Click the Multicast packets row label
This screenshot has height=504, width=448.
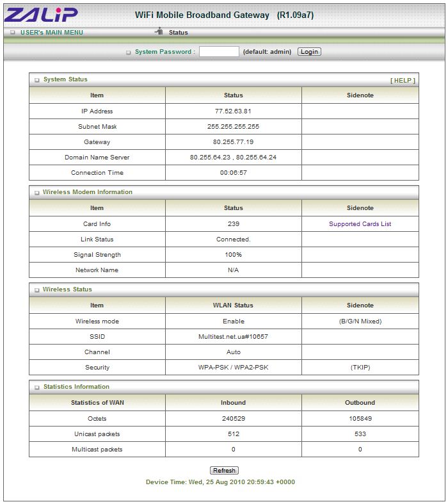coord(97,450)
